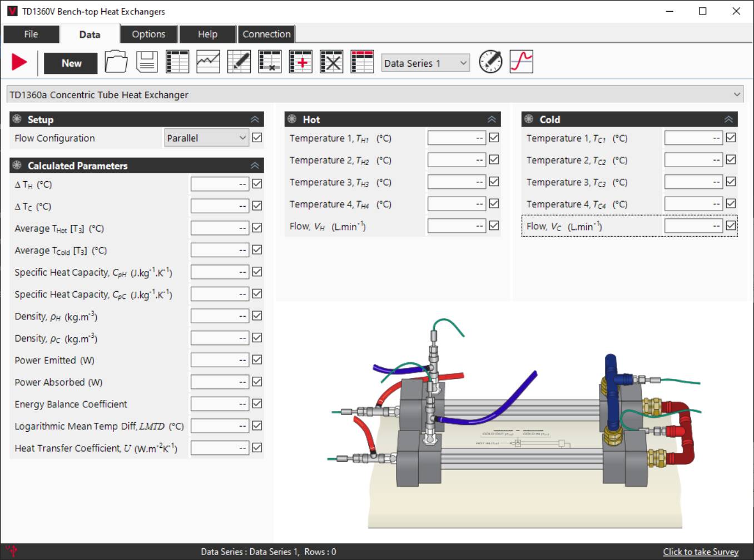Select the gauge meter icon in the toolbar
Viewport: 754px width, 560px height.
coord(489,61)
